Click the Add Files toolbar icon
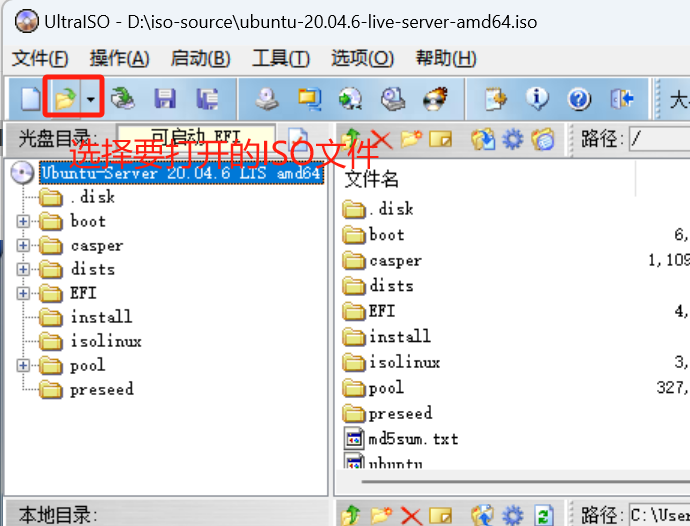This screenshot has height=526, width=690. point(495,98)
